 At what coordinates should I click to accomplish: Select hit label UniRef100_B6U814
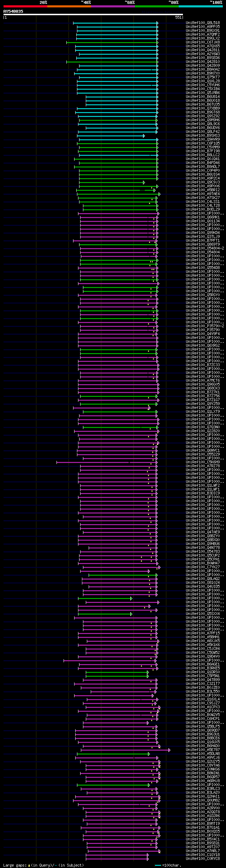click(x=203, y=97)
